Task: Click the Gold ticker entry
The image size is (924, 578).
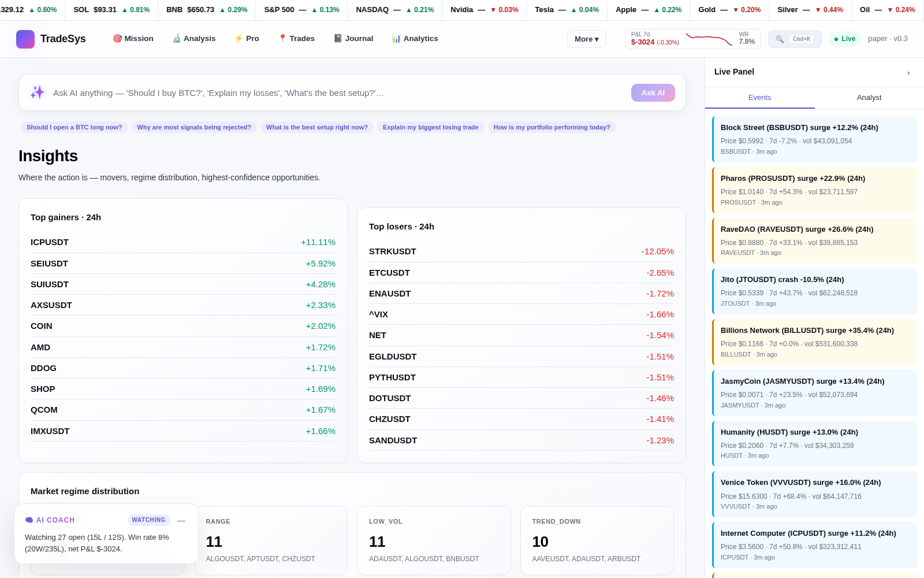Action: point(729,10)
